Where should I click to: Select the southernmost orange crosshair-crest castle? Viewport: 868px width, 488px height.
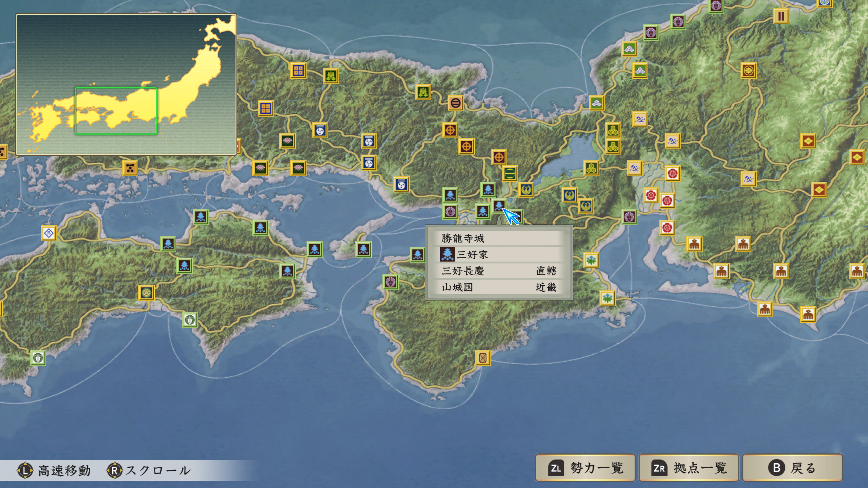click(499, 157)
